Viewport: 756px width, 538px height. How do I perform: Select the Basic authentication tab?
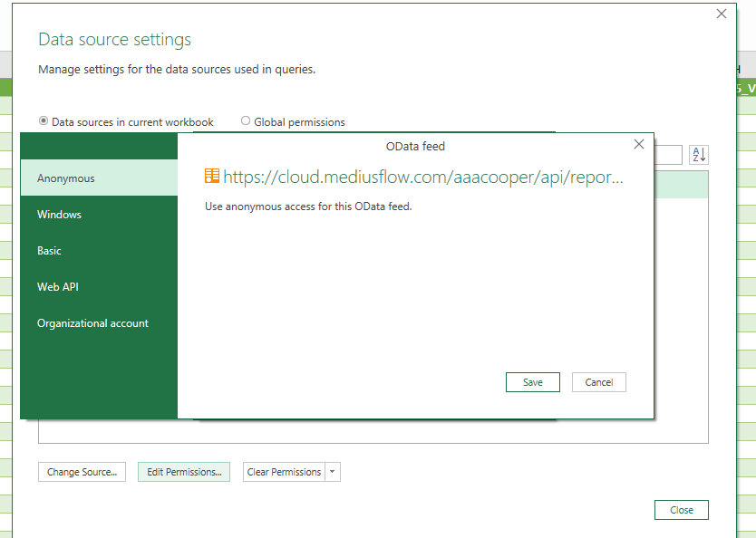pyautogui.click(x=99, y=251)
